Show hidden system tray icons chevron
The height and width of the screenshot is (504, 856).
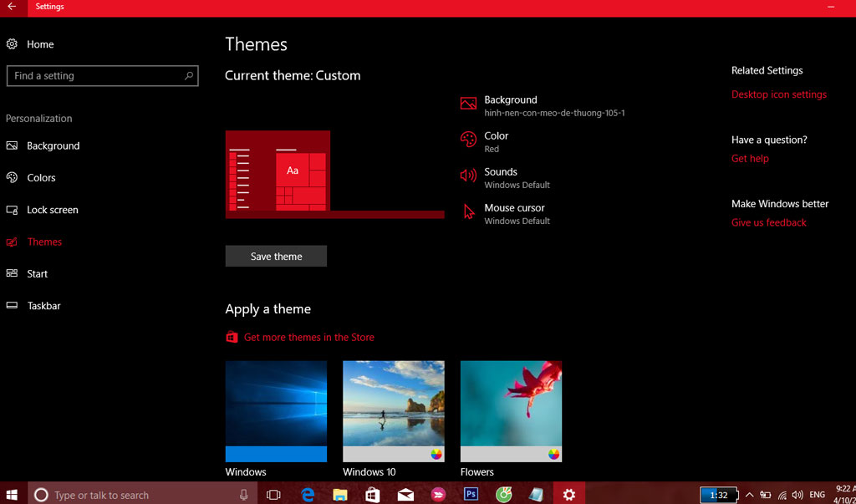(x=749, y=495)
